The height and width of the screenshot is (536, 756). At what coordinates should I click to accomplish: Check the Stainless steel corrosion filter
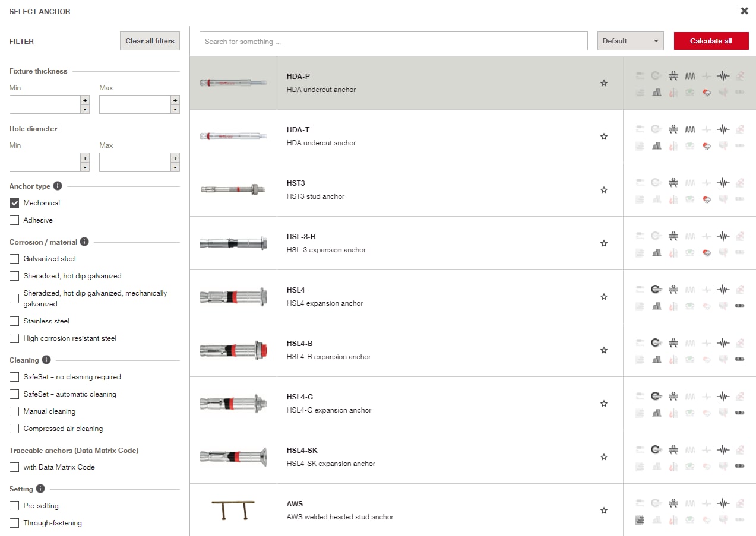point(14,321)
